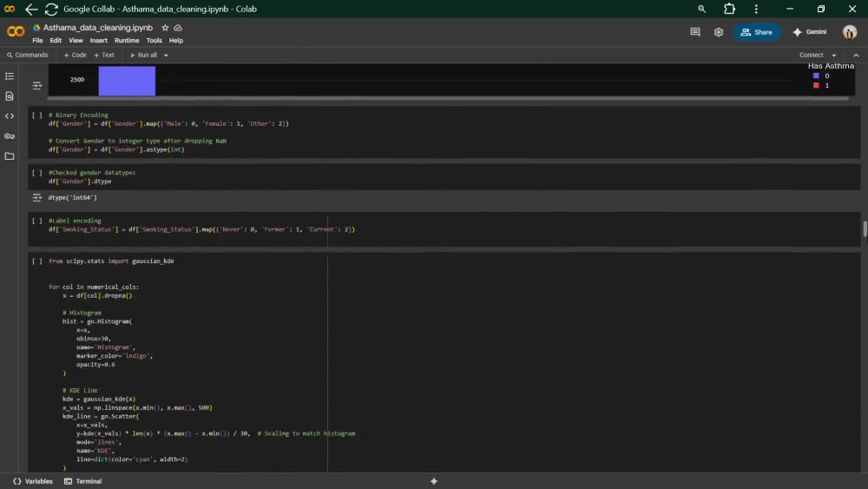Open the Insert menu
Viewport: 868px width, 489px height.
click(99, 41)
